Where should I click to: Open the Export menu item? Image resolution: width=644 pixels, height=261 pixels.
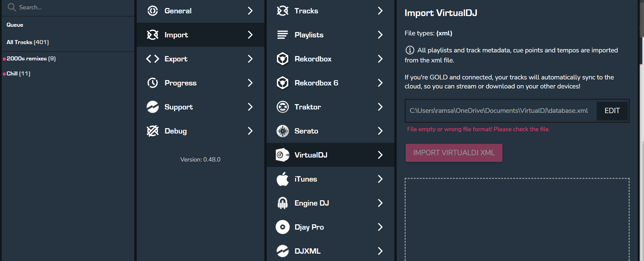(x=200, y=59)
